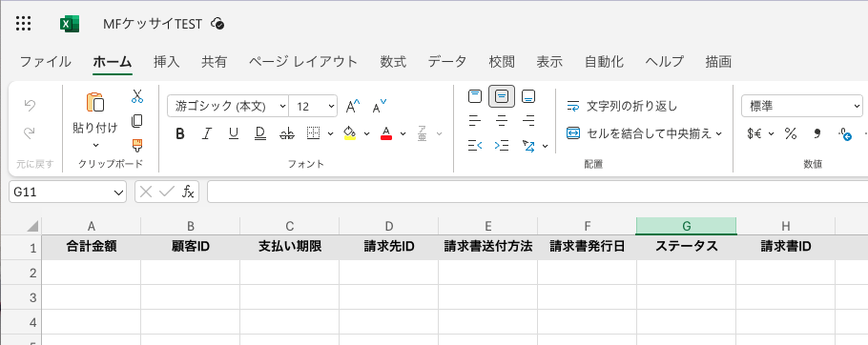Decrease indent icon
Viewport: 868px width, 345px height.
pos(475,146)
